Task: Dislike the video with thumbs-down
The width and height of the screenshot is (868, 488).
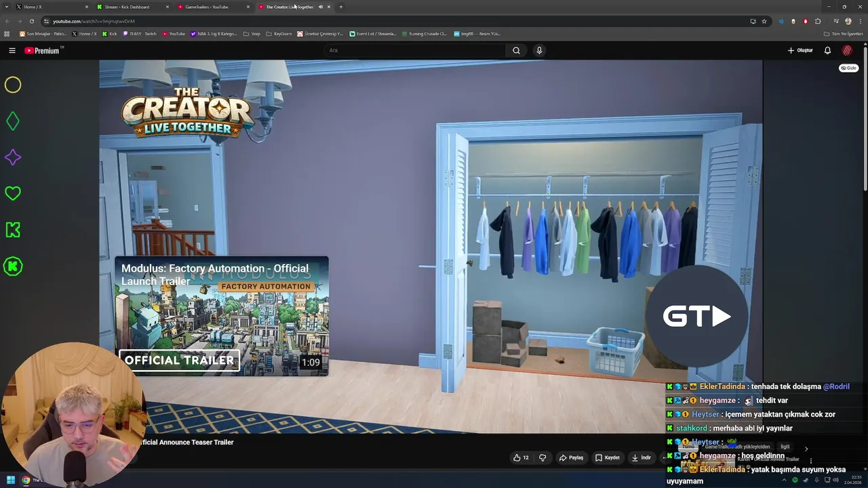Action: (x=542, y=457)
